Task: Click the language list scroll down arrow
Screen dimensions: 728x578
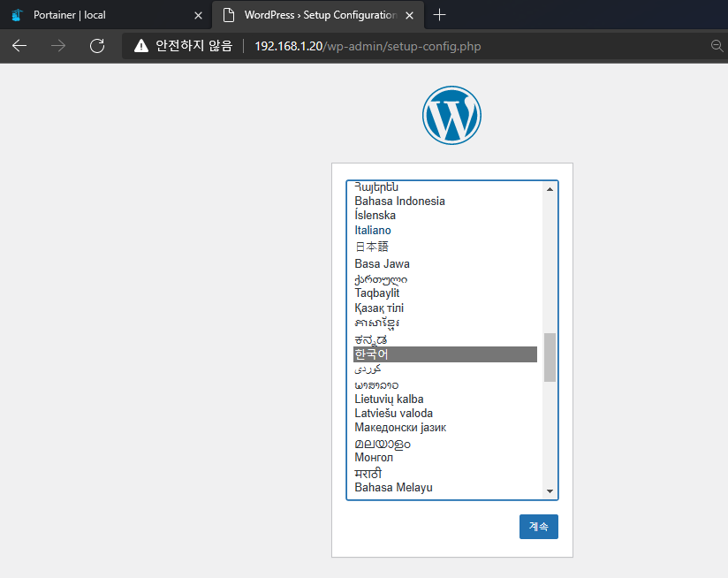Action: 550,491
